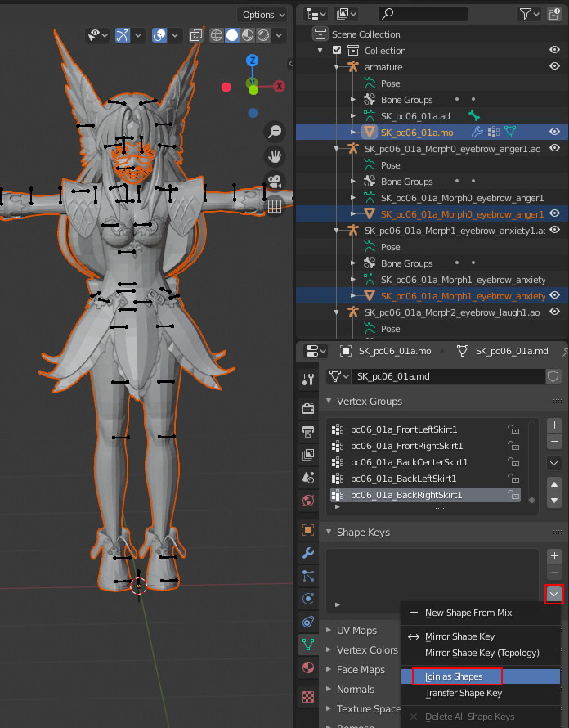Collapse SK_pc06_01a_Morph2_eyebrow_laugh1.ao tree arrow
Screen dimensions: 569x728
click(x=337, y=313)
